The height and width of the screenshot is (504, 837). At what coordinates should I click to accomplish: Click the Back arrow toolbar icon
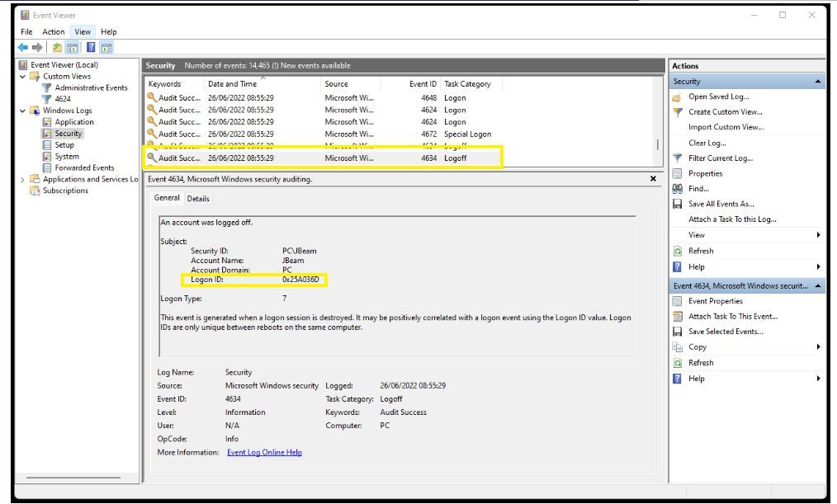(23, 48)
